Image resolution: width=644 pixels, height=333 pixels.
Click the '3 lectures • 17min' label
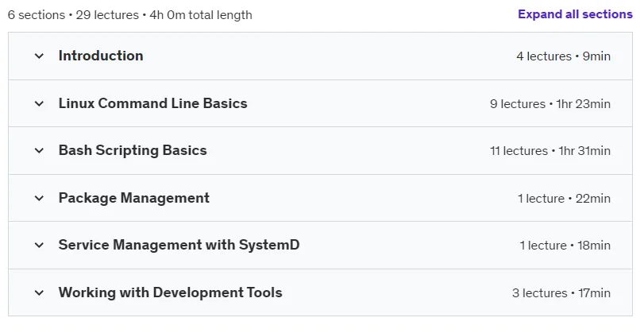tap(561, 293)
